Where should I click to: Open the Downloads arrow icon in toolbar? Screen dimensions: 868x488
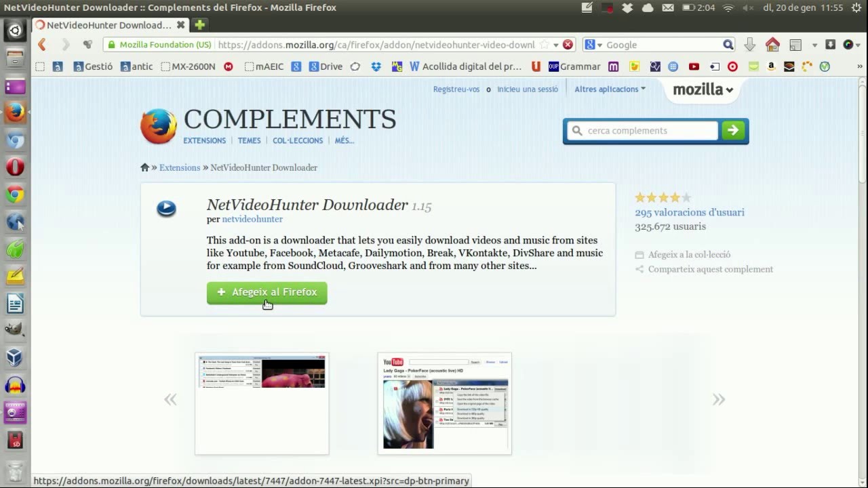[x=750, y=44]
